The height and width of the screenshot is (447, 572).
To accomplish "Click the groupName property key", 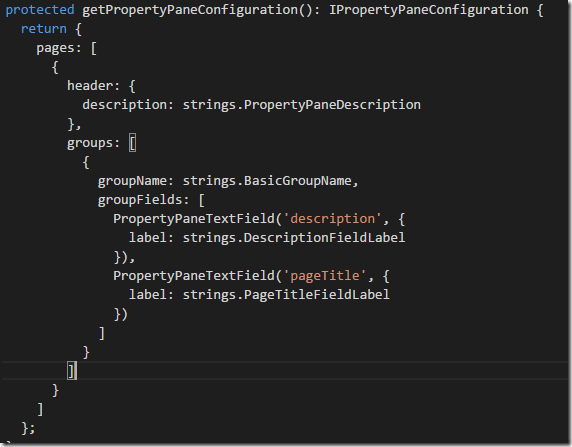I will [132, 181].
